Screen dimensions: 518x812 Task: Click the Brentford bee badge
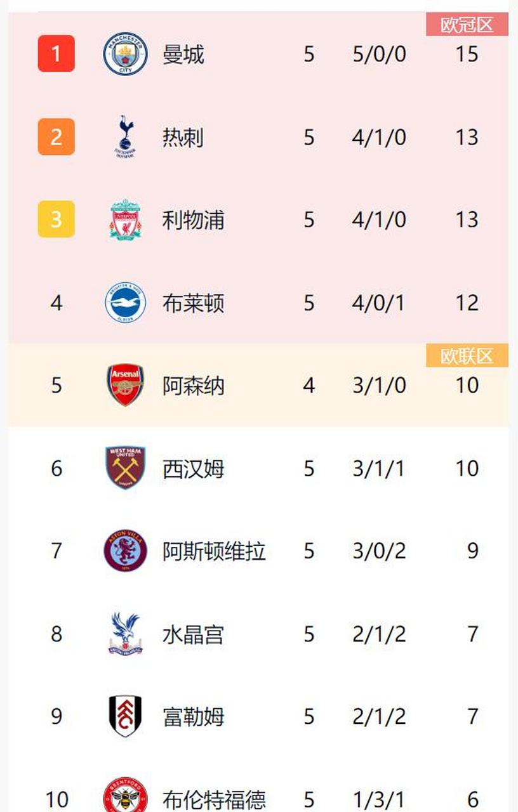pyautogui.click(x=126, y=797)
